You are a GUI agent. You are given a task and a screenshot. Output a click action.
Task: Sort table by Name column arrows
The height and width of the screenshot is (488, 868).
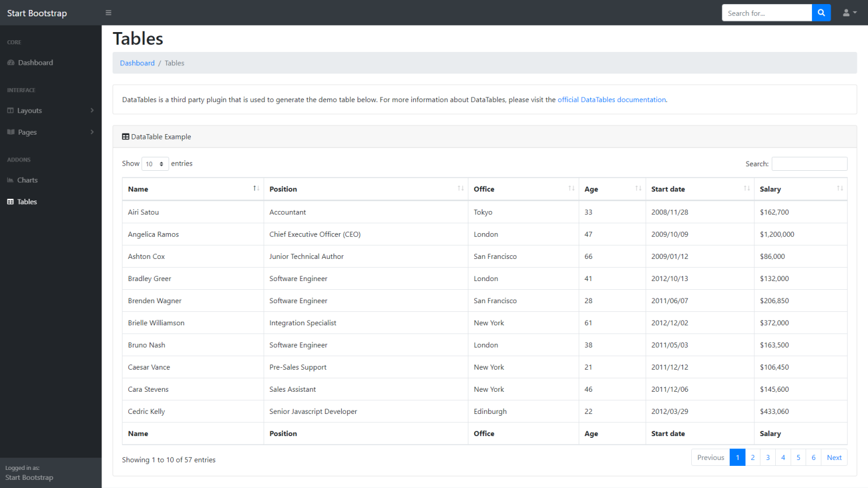click(256, 188)
